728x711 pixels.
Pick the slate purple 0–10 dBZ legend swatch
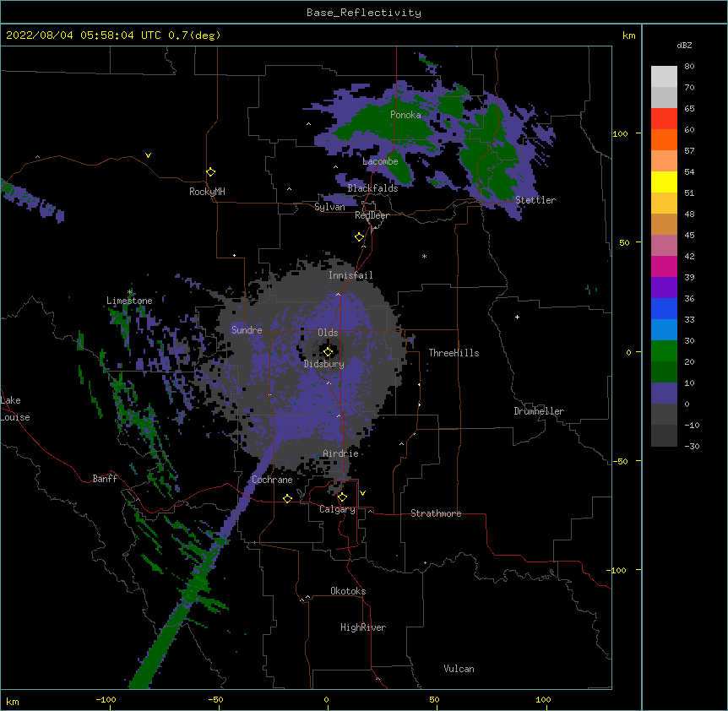pos(664,393)
